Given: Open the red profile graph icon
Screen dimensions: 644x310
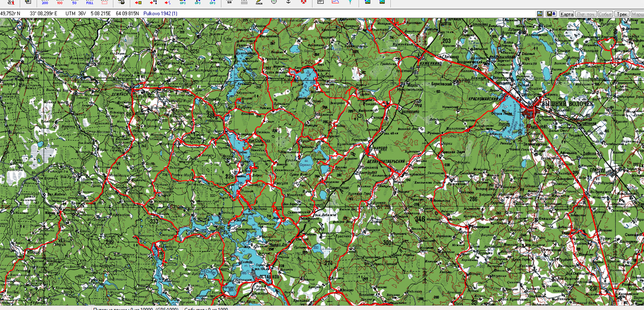Looking at the screenshot, I should coord(335,2).
